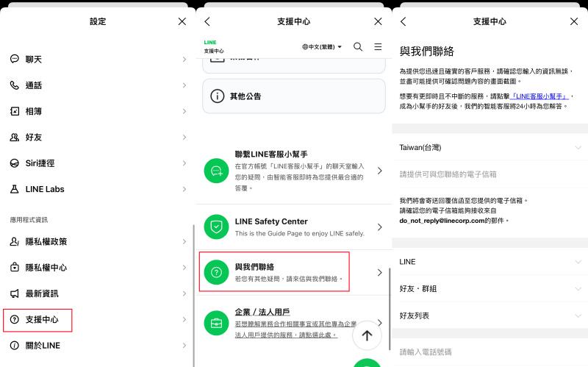Image resolution: width=588 pixels, height=367 pixels.
Task: Open the chevron on LINE Safety Center row
Action: tap(379, 227)
